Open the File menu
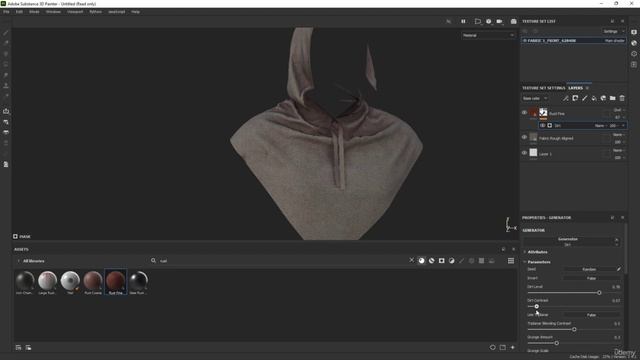 (x=6, y=12)
